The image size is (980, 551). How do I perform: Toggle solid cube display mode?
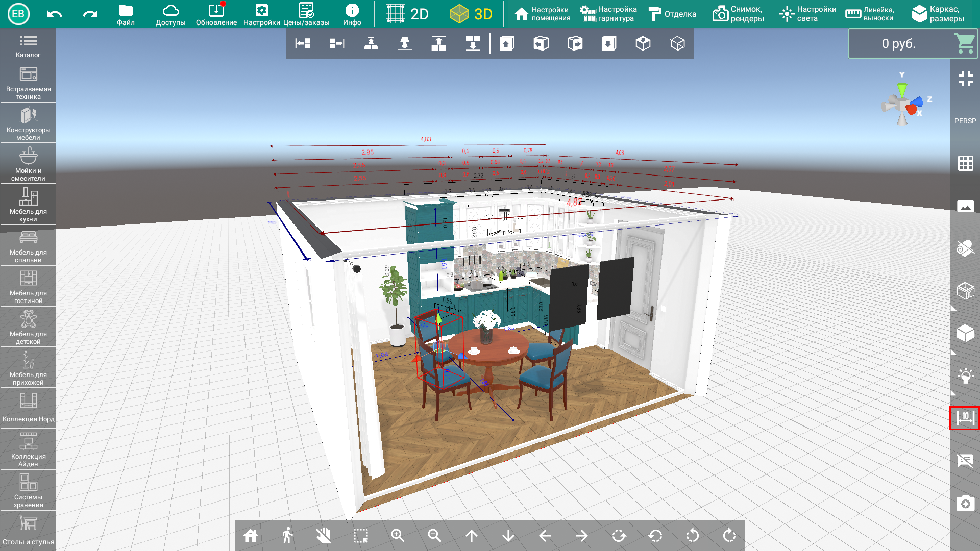(965, 334)
